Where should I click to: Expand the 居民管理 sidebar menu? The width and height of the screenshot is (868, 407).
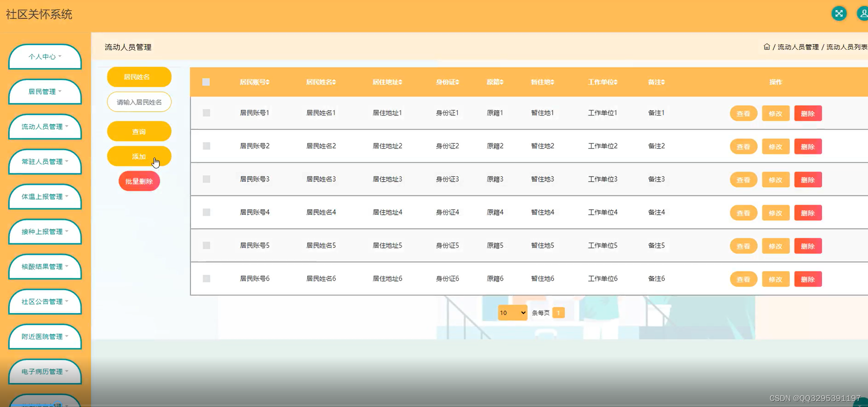pyautogui.click(x=45, y=92)
